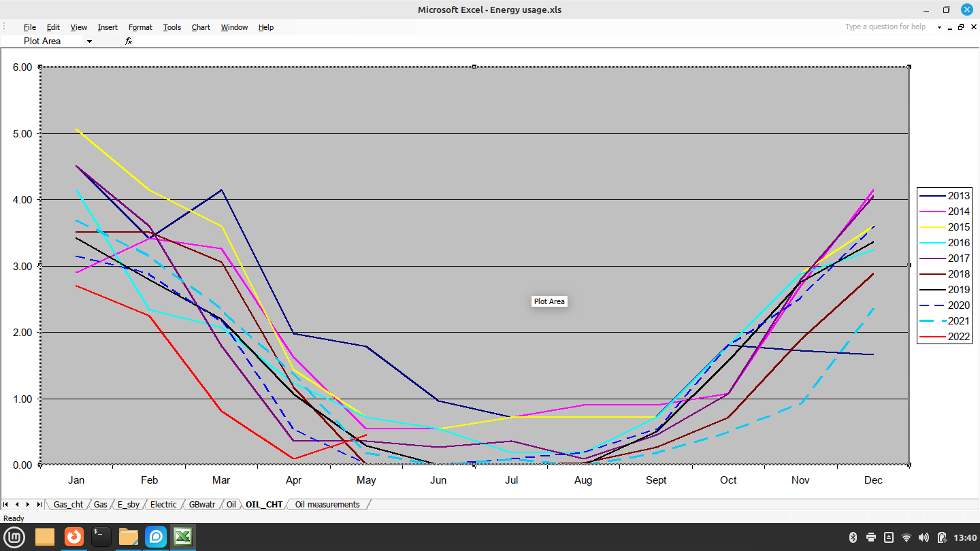The image size is (980, 551).
Task: Click the Type a question for help field
Action: 885,27
